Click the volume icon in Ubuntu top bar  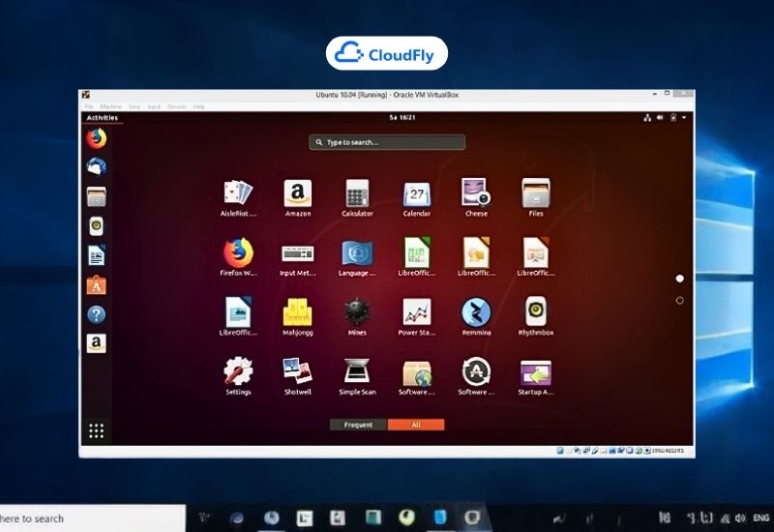click(x=660, y=117)
